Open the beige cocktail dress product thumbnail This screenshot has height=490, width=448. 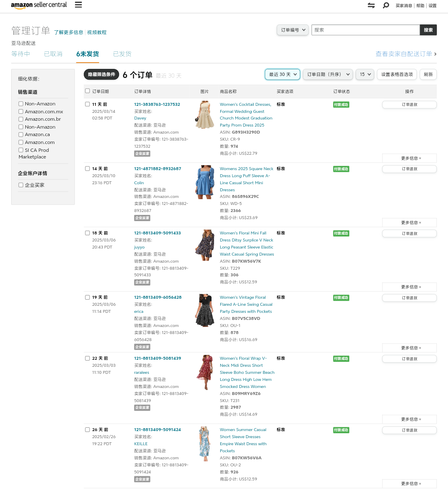point(205,115)
